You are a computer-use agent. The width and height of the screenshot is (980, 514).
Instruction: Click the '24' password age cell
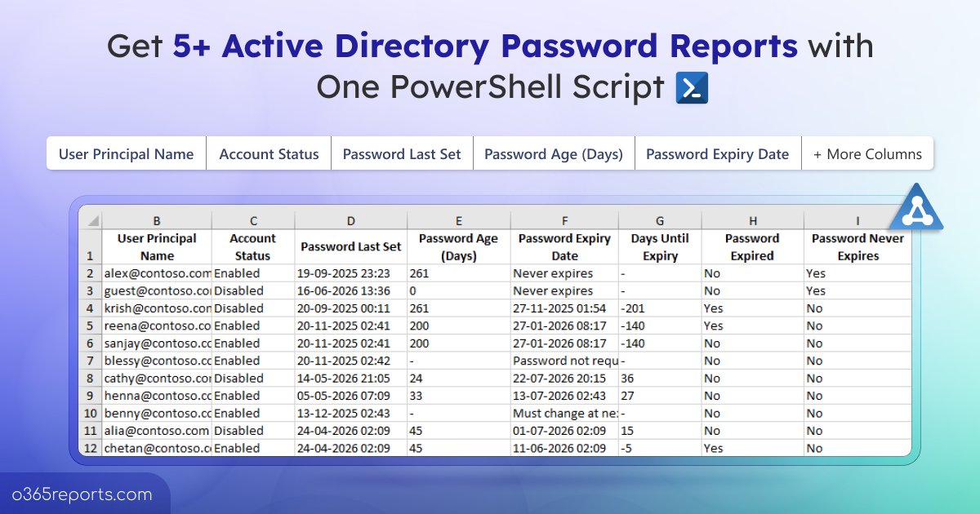pyautogui.click(x=459, y=378)
